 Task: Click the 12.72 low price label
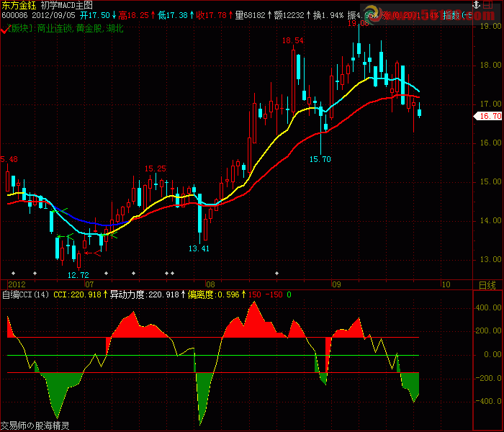tap(78, 274)
